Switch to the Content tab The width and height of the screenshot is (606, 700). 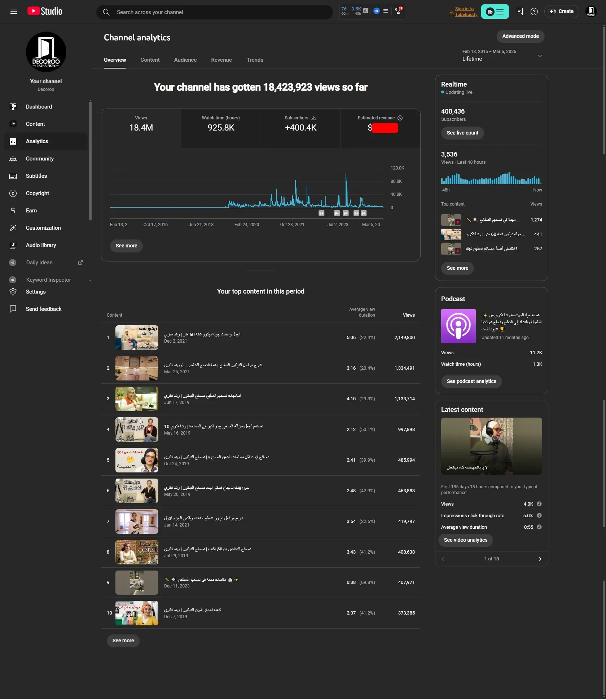point(150,60)
